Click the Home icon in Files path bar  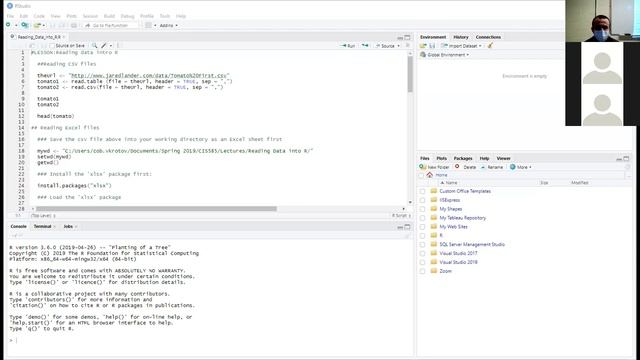point(429,175)
